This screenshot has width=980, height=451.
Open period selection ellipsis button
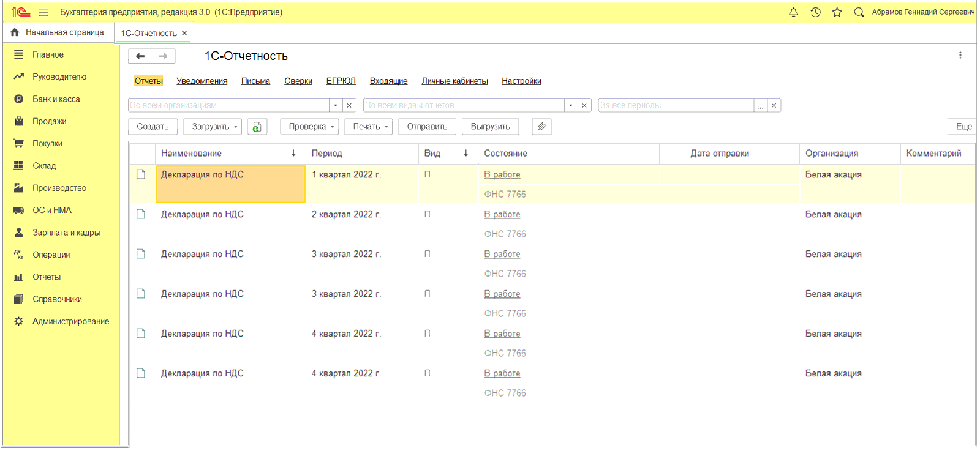click(760, 105)
